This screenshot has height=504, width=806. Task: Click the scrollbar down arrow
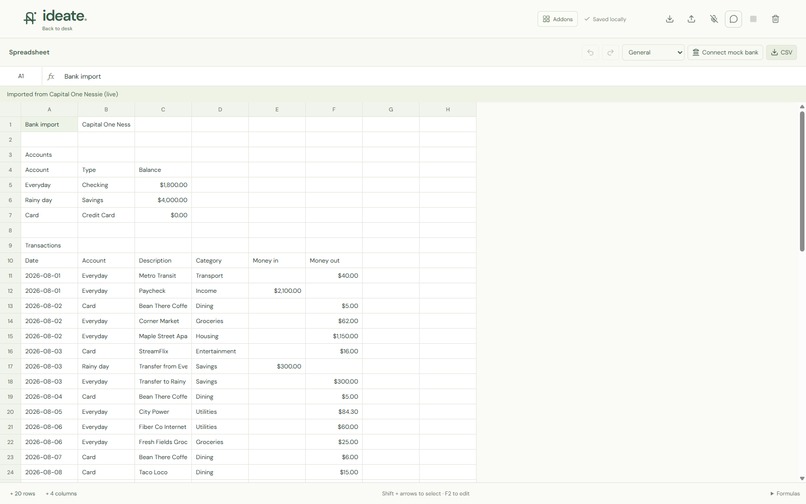coord(802,479)
